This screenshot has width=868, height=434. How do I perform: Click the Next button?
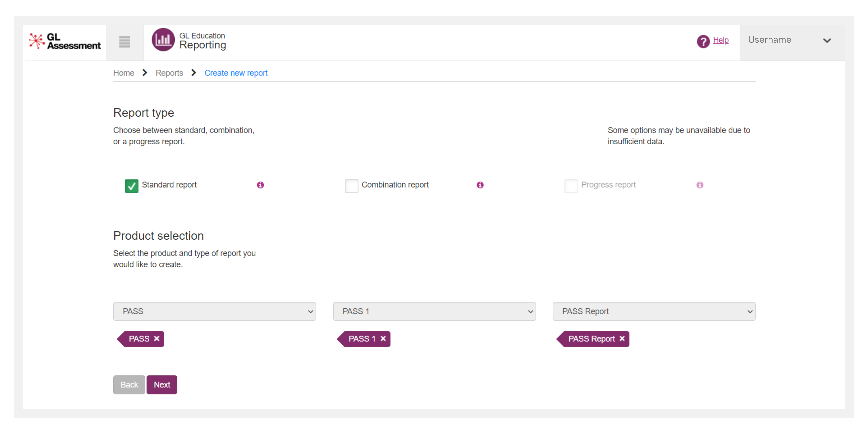[x=162, y=385]
